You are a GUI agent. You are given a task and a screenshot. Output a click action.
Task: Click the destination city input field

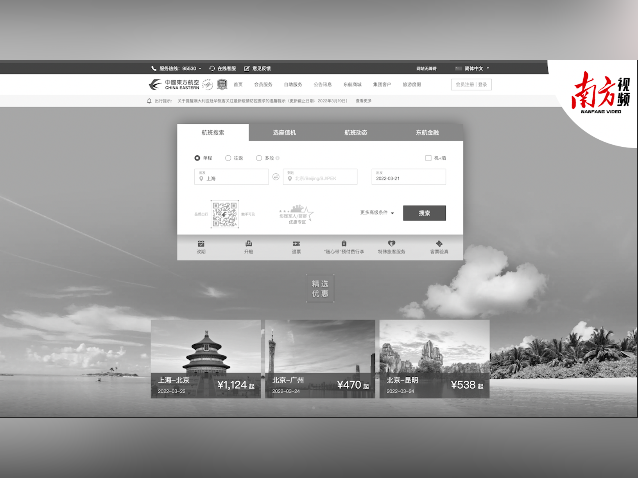pos(323,177)
